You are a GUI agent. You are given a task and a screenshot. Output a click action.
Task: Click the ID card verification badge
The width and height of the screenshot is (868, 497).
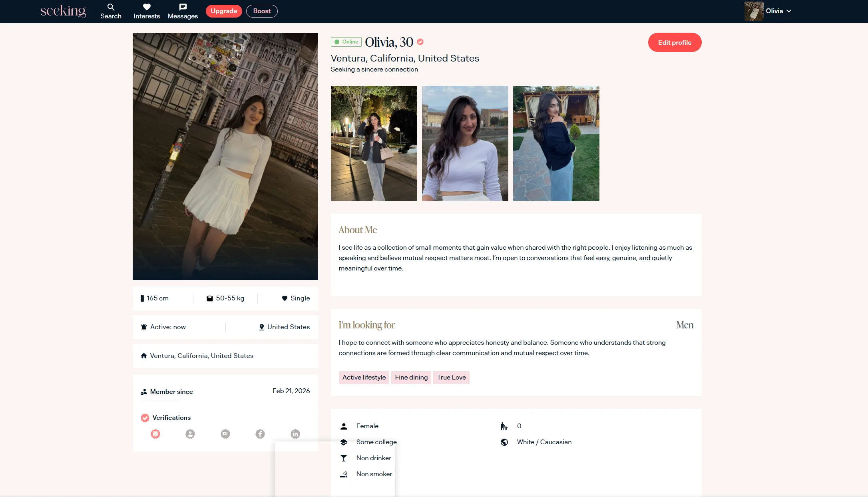point(225,434)
